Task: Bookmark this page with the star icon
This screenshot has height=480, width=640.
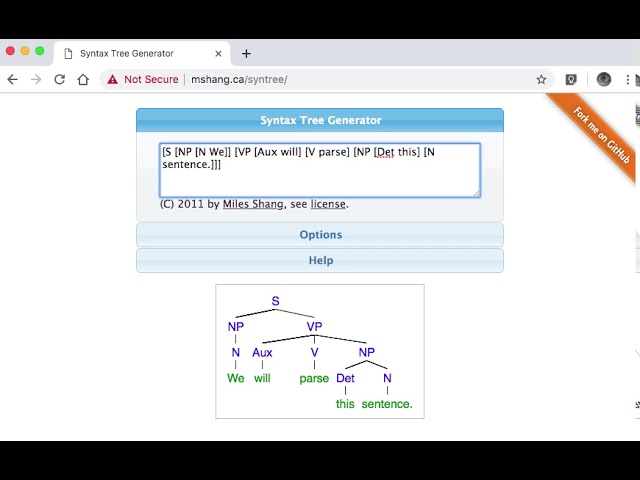Action: tap(541, 79)
